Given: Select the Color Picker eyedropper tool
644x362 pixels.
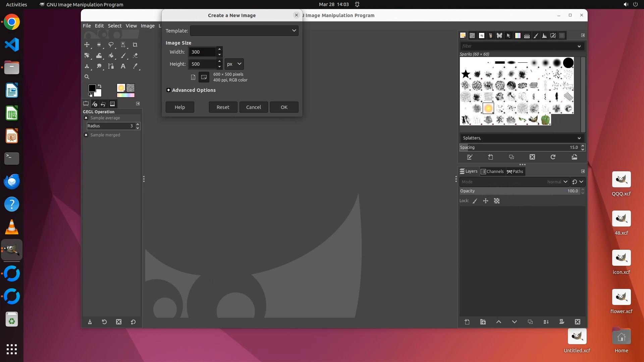Looking at the screenshot, I should [135, 66].
